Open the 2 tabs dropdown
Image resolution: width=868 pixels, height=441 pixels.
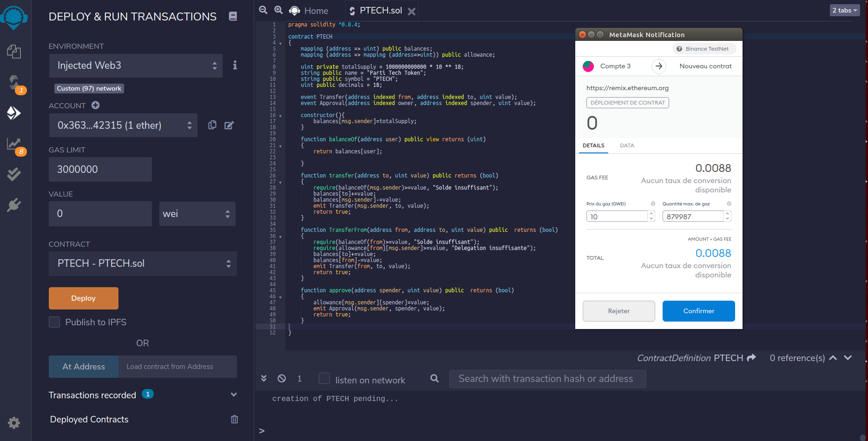point(845,10)
